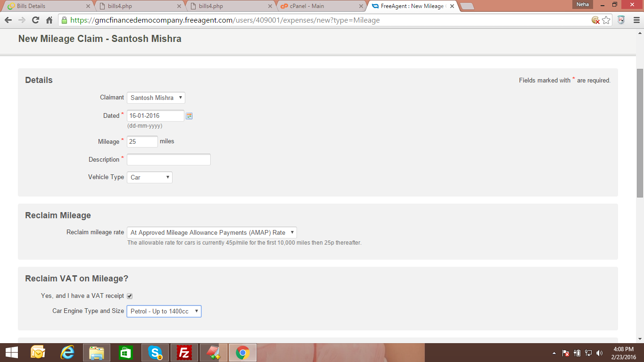Open FileZilla from the taskbar
The image size is (644, 362).
point(184,353)
